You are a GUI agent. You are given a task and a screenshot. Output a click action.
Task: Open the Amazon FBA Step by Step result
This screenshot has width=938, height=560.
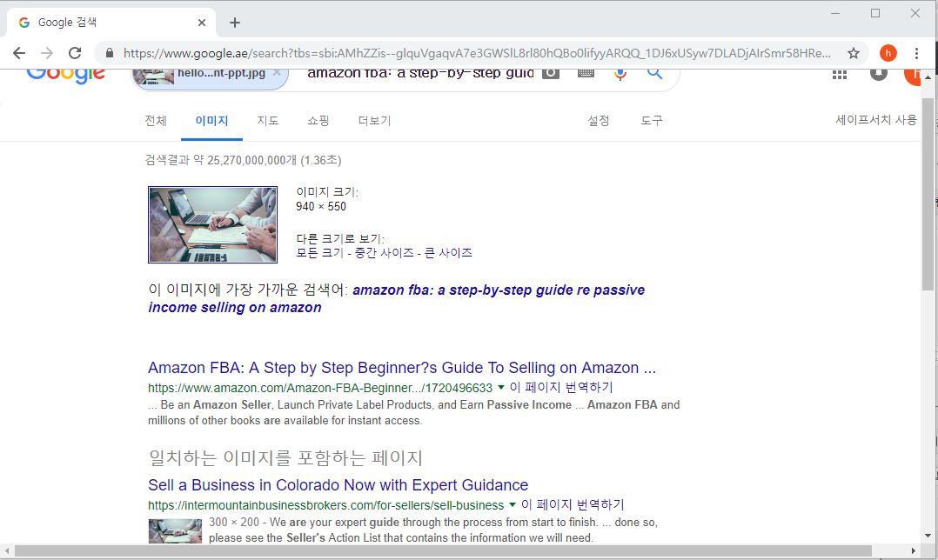pos(402,368)
